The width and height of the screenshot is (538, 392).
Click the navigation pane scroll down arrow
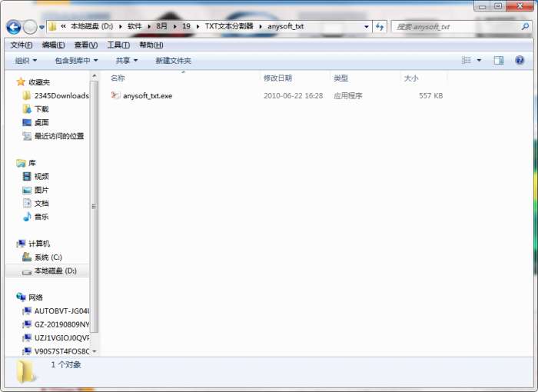coord(94,351)
